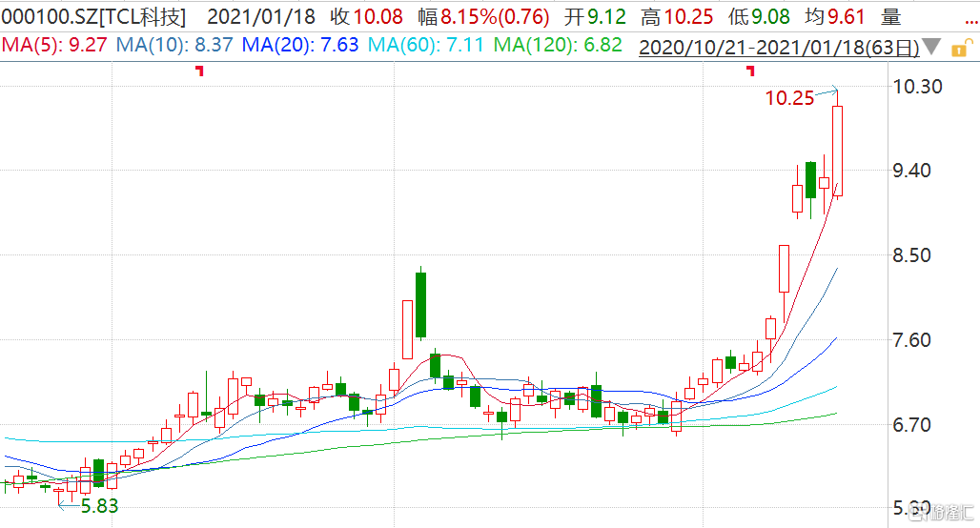Select the stock code 000100.SZ[TCL科技]
Screen dimensions: 980x528
point(93,17)
